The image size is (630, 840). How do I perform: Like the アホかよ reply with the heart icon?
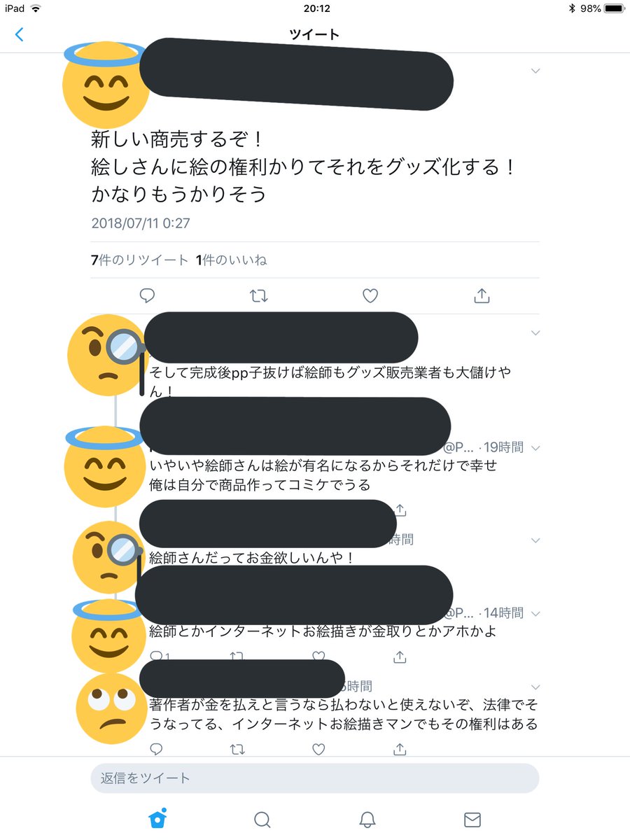pyautogui.click(x=318, y=657)
